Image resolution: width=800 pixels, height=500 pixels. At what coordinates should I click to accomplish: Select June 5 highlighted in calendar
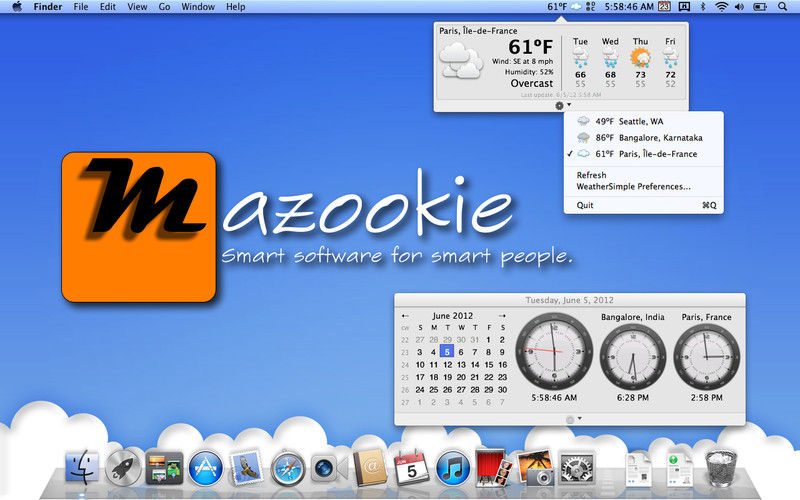click(447, 352)
